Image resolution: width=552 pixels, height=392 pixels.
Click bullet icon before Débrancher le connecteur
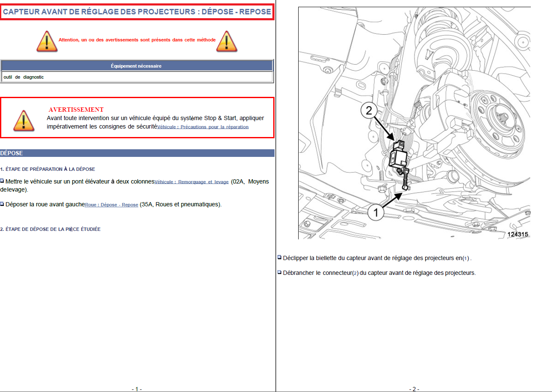click(x=280, y=272)
